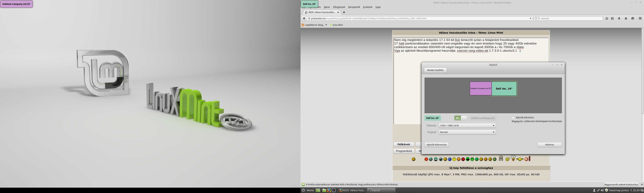644x193 pixels.
Task: Select Dell Inc. 24" monitor in layout
Action: point(504,89)
